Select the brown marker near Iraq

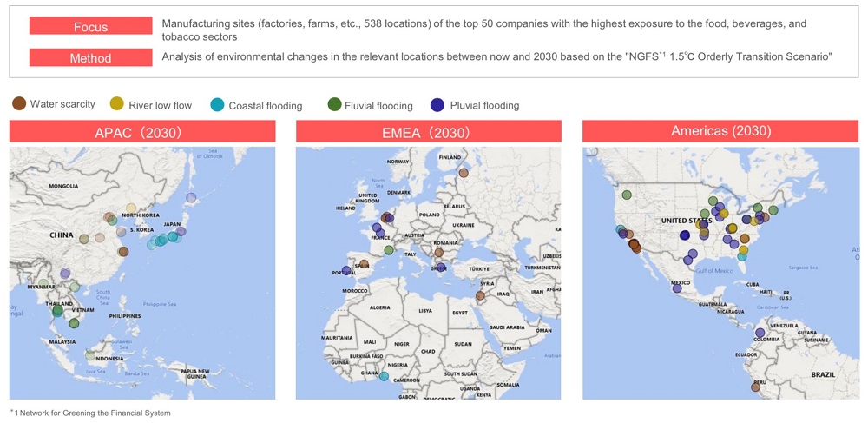pos(480,296)
